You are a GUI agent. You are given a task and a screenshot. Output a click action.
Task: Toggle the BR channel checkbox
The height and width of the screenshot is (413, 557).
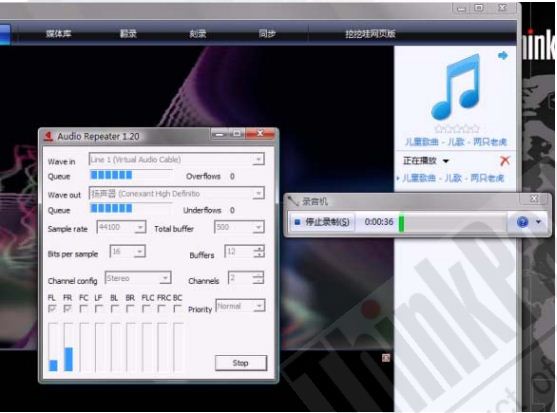click(130, 309)
